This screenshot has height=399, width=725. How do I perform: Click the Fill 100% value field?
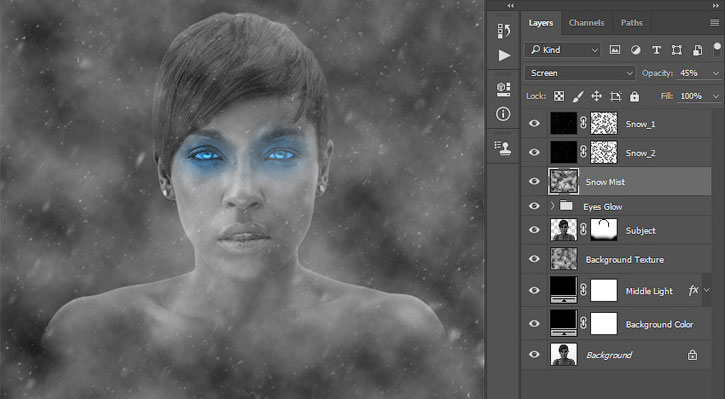(693, 96)
